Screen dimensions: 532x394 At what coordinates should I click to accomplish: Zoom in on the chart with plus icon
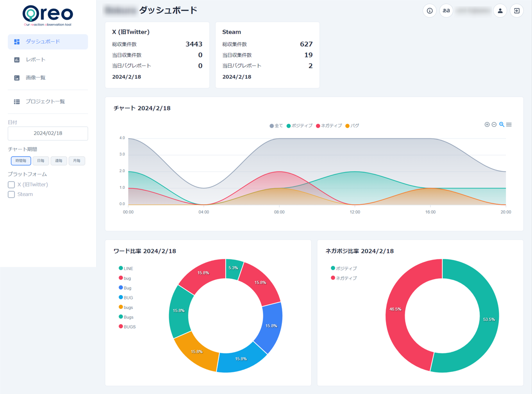click(487, 124)
